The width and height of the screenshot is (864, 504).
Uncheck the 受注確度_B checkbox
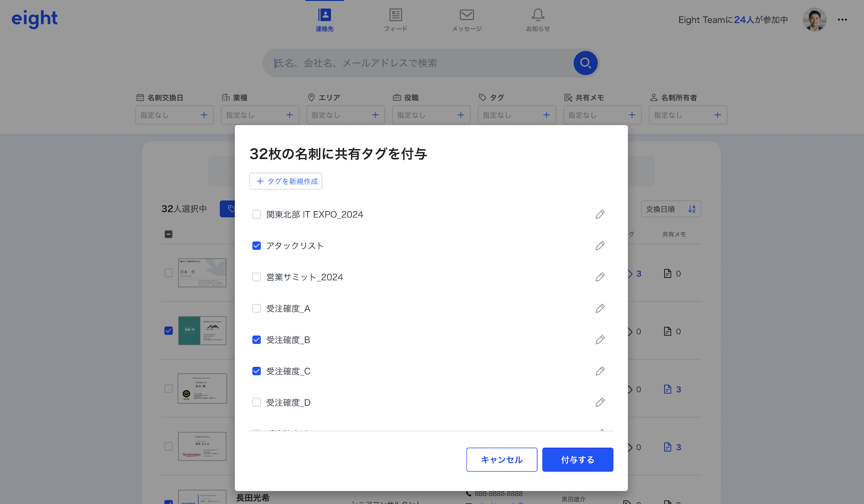(x=256, y=340)
